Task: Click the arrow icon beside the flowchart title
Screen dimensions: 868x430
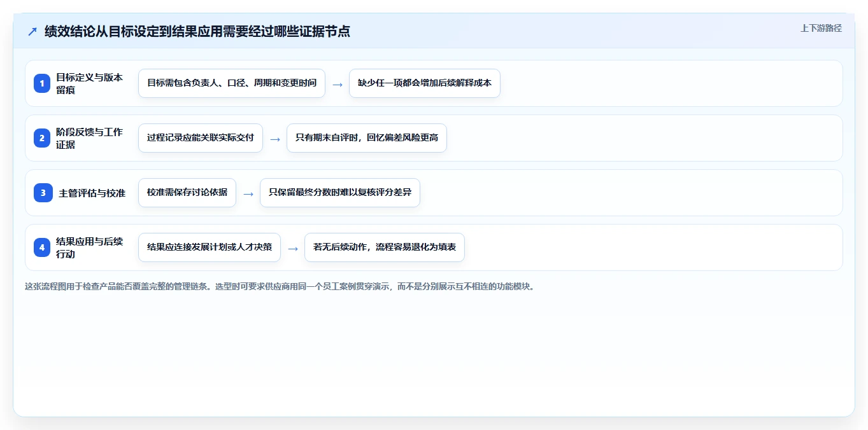Action: (x=32, y=31)
